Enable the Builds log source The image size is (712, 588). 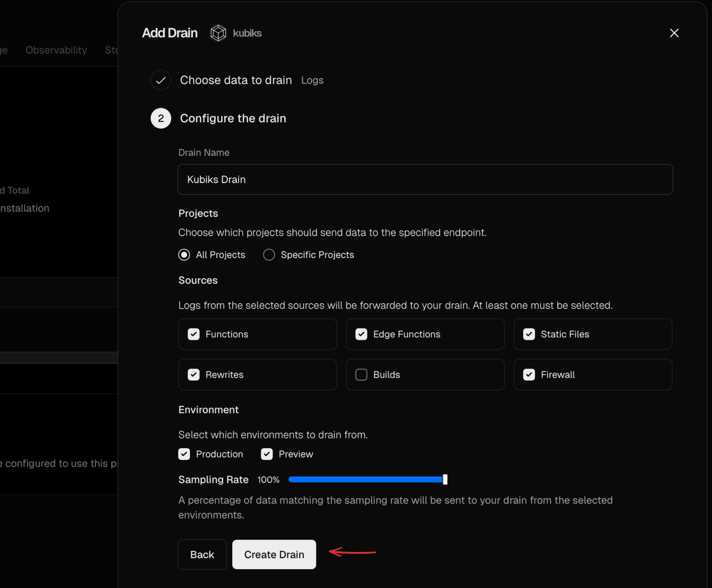point(361,374)
